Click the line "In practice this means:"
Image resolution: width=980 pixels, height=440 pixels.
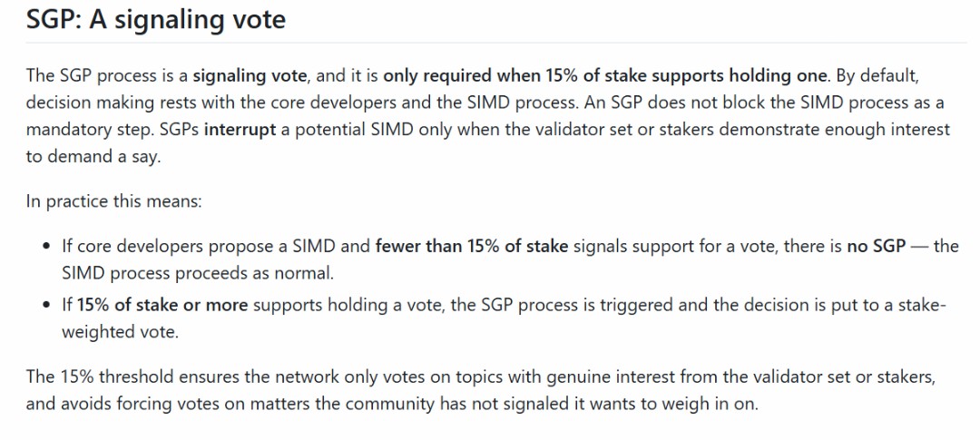[x=113, y=202]
